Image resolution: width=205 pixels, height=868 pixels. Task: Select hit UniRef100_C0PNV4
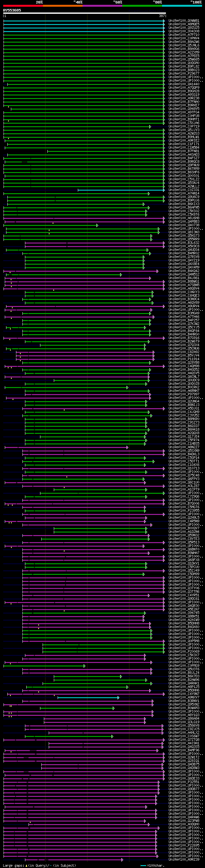184,38
